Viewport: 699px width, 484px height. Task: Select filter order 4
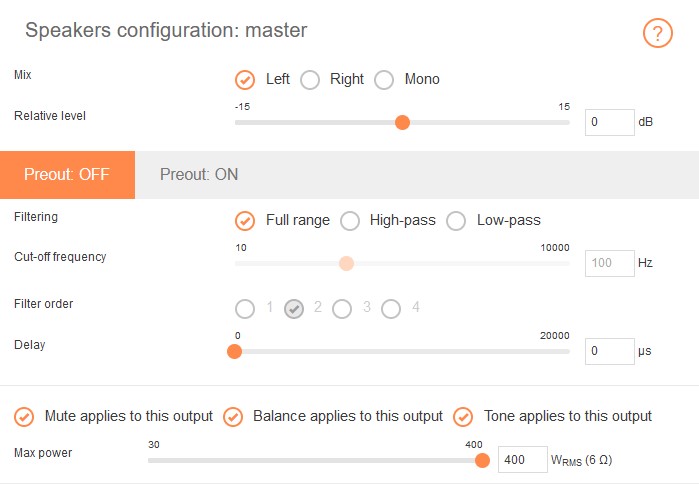[391, 308]
